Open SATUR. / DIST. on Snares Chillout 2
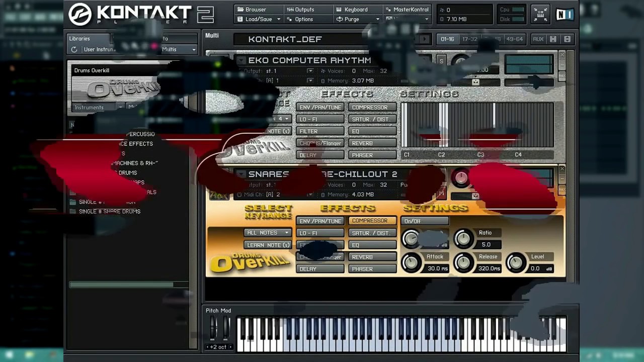Image resolution: width=644 pixels, height=362 pixels. (372, 233)
